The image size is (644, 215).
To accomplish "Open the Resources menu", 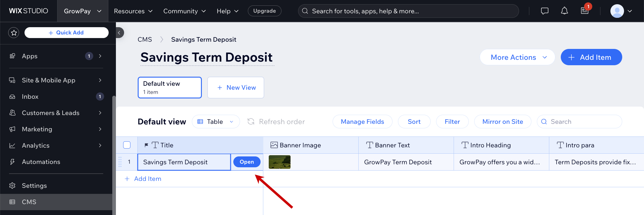I will 133,11.
